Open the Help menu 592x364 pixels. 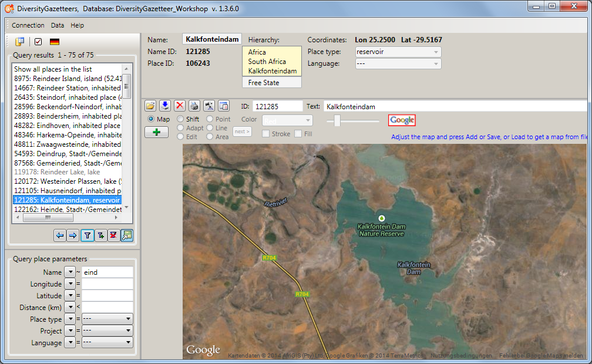[77, 25]
